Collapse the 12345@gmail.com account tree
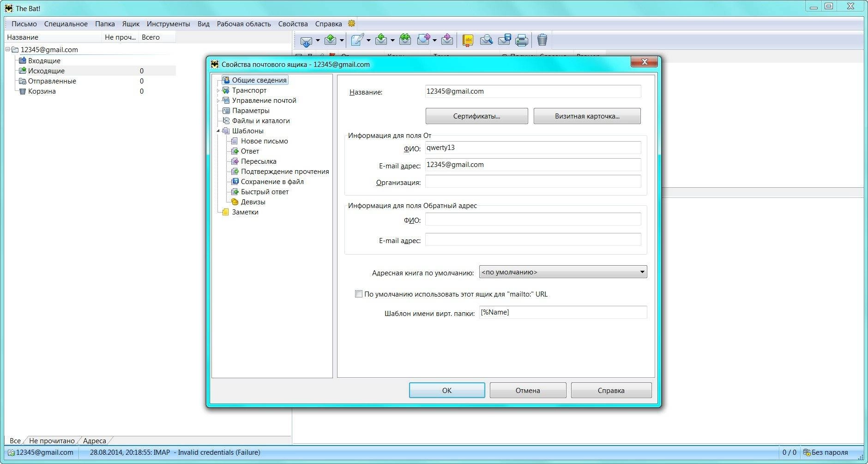868x464 pixels. pyautogui.click(x=7, y=49)
